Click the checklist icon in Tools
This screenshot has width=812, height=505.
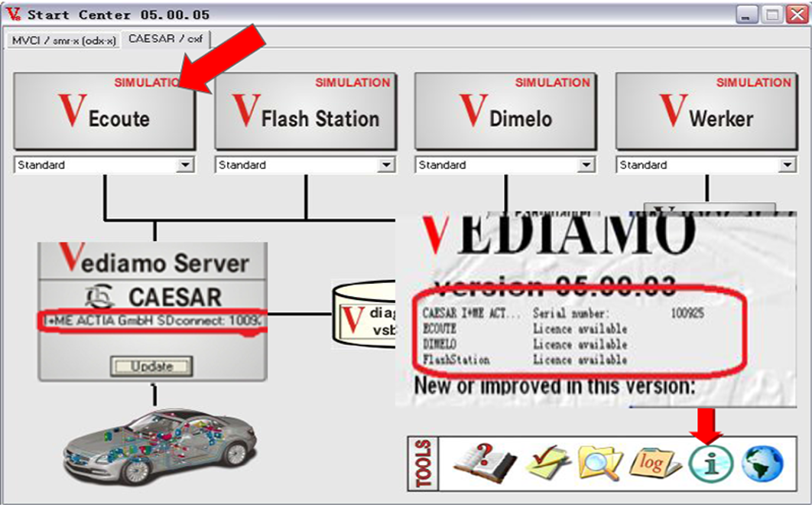(x=547, y=461)
